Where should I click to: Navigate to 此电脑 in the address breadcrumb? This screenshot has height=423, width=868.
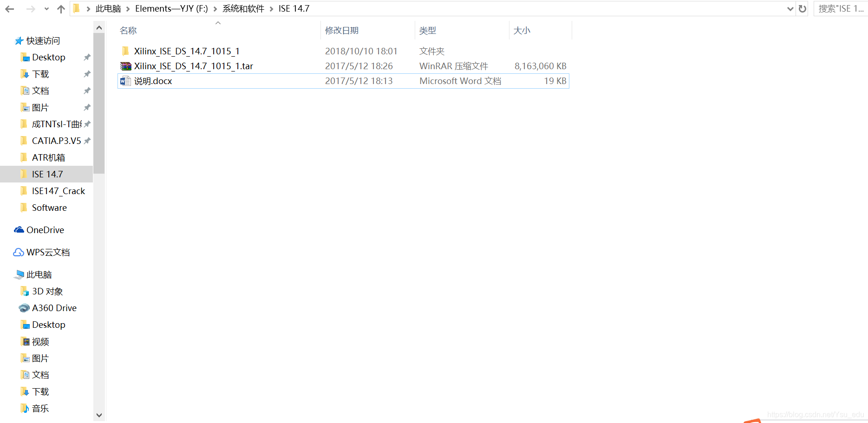(x=108, y=8)
